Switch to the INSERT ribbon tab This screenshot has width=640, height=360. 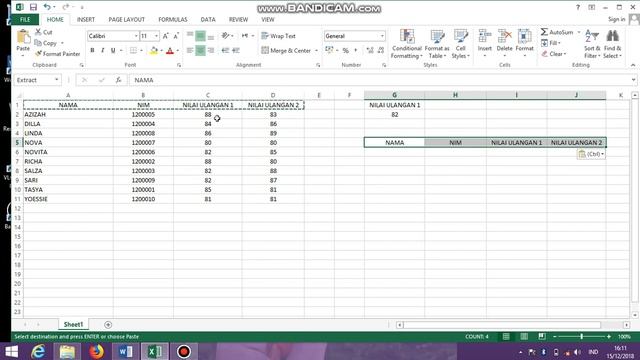click(x=86, y=19)
